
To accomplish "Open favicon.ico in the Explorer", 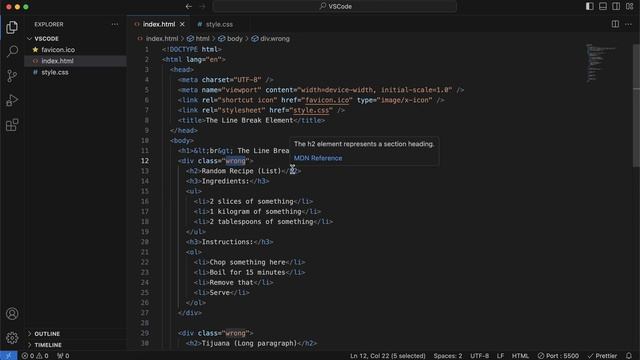I will pos(58,49).
